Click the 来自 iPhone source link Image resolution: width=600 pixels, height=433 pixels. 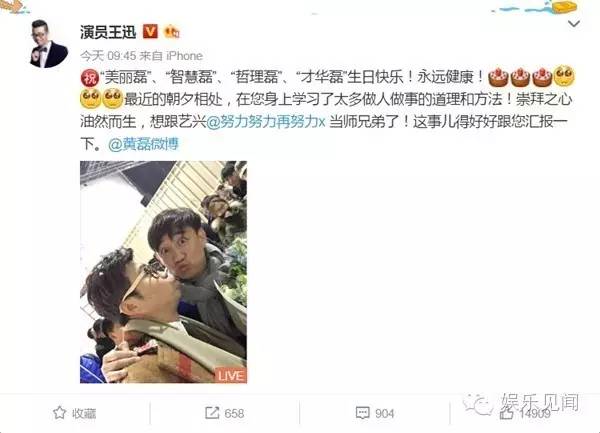(171, 56)
